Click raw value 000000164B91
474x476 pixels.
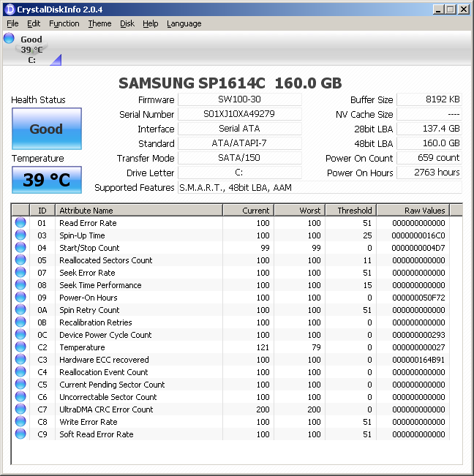418,360
